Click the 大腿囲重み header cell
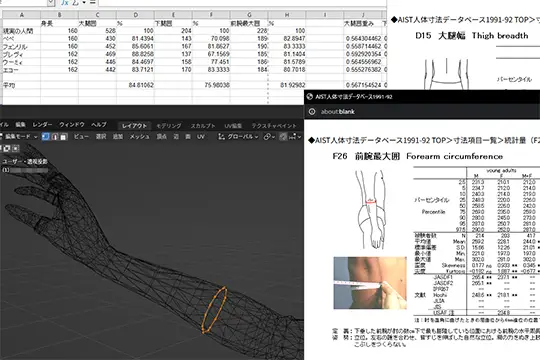540x360 pixels. 363,23
